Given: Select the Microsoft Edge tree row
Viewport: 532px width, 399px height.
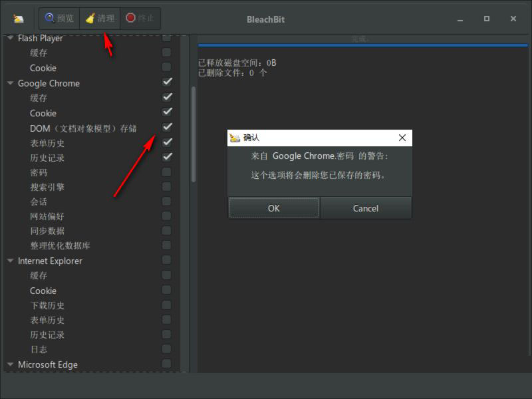Looking at the screenshot, I should (92, 364).
